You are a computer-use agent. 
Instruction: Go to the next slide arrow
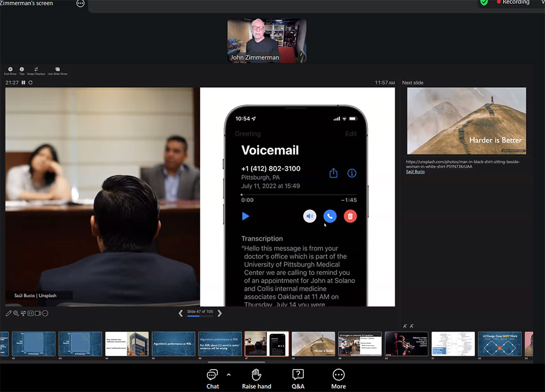(x=220, y=313)
